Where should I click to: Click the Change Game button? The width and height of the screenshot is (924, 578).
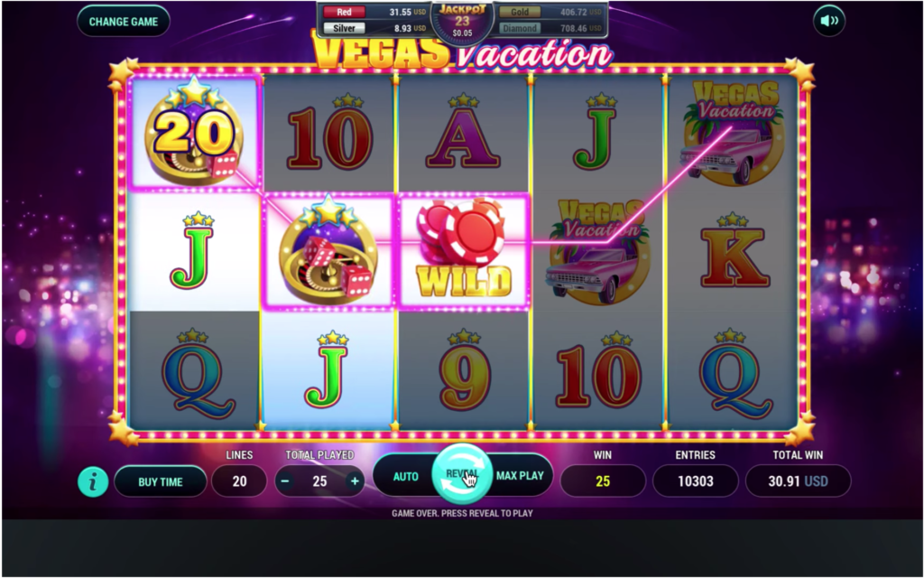(123, 22)
